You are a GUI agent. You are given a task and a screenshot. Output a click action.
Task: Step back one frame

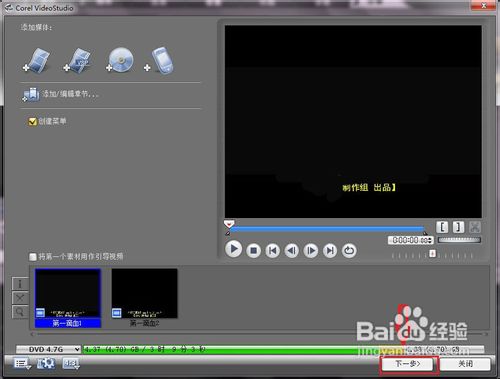coord(292,250)
